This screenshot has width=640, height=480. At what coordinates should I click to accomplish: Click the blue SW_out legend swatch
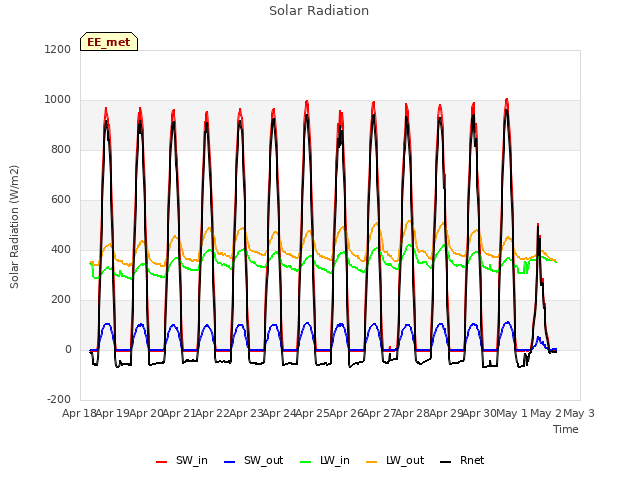[x=230, y=462]
